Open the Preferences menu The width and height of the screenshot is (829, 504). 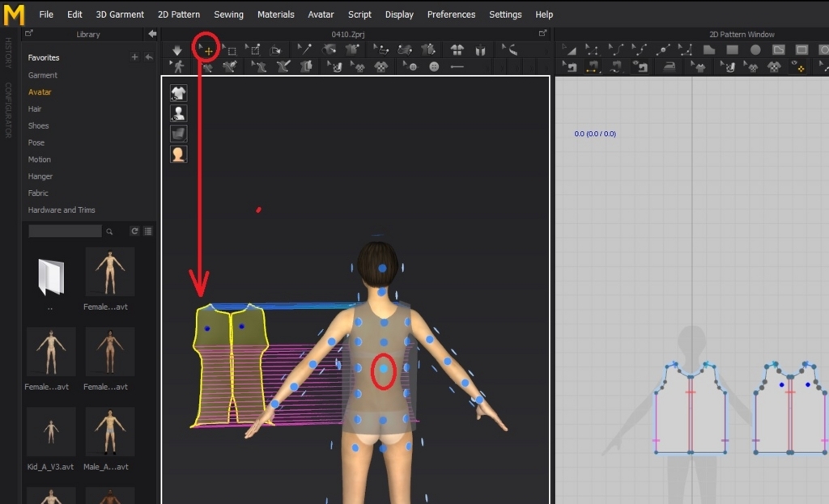[x=451, y=15]
